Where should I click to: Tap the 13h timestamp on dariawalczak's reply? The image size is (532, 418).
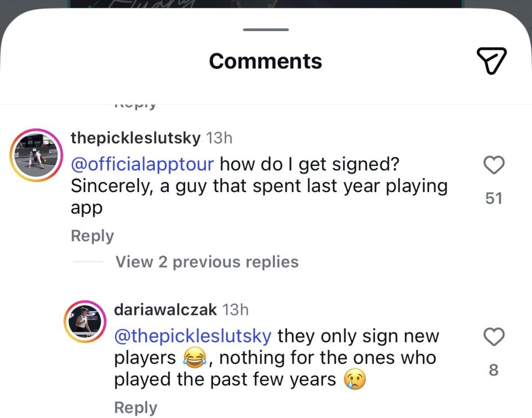pos(235,310)
